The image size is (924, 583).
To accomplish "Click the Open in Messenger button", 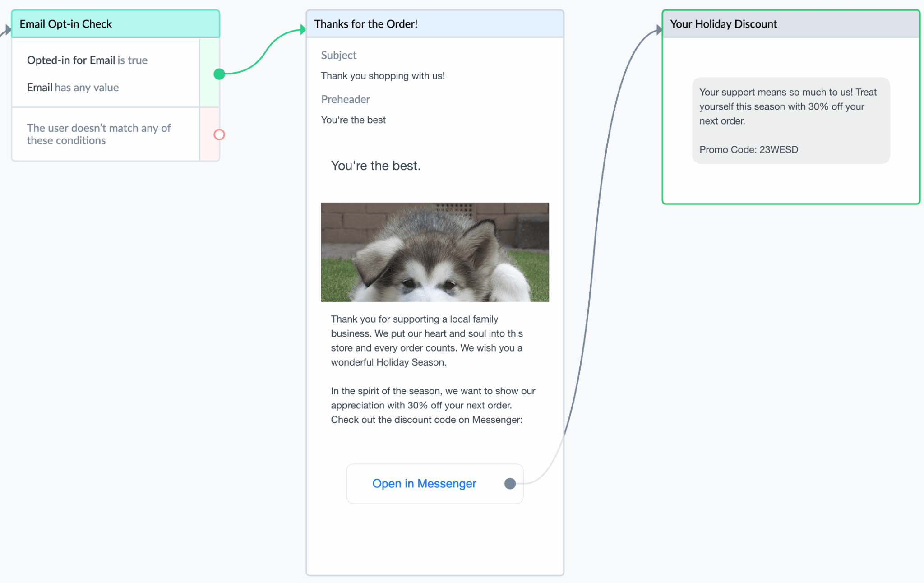I will coord(435,484).
